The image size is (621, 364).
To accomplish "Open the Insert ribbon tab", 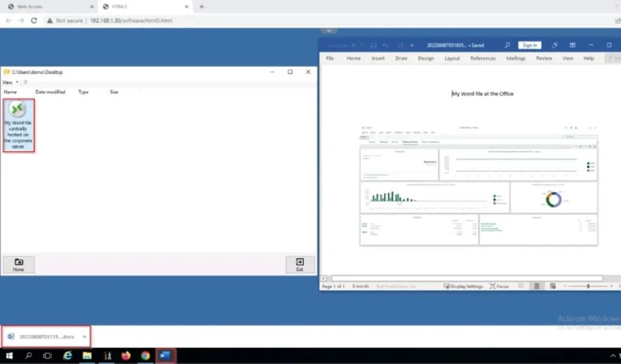I will click(x=378, y=59).
